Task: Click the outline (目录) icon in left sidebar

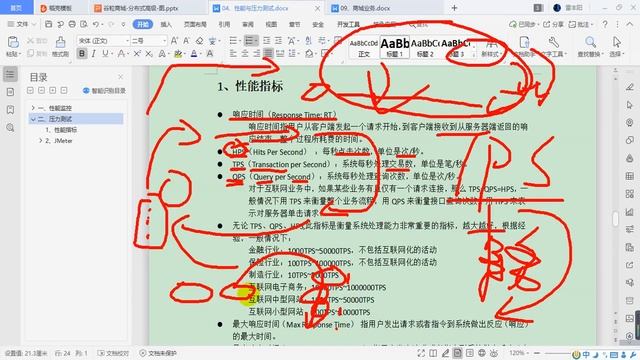Action: 11,74
